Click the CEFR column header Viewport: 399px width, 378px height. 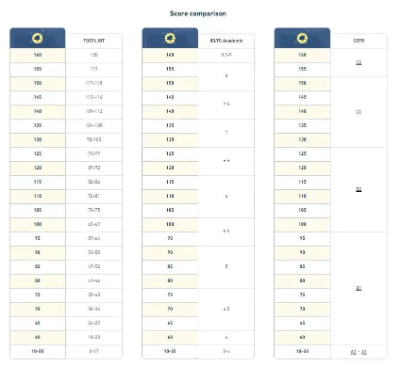point(359,41)
